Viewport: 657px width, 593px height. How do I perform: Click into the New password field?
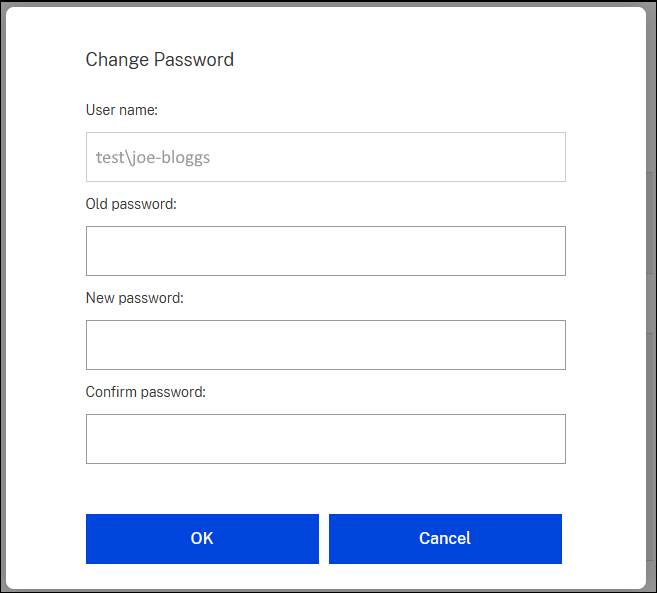325,345
